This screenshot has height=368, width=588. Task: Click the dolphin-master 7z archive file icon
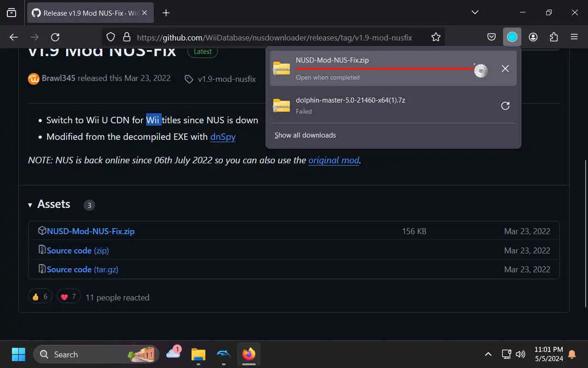(281, 105)
